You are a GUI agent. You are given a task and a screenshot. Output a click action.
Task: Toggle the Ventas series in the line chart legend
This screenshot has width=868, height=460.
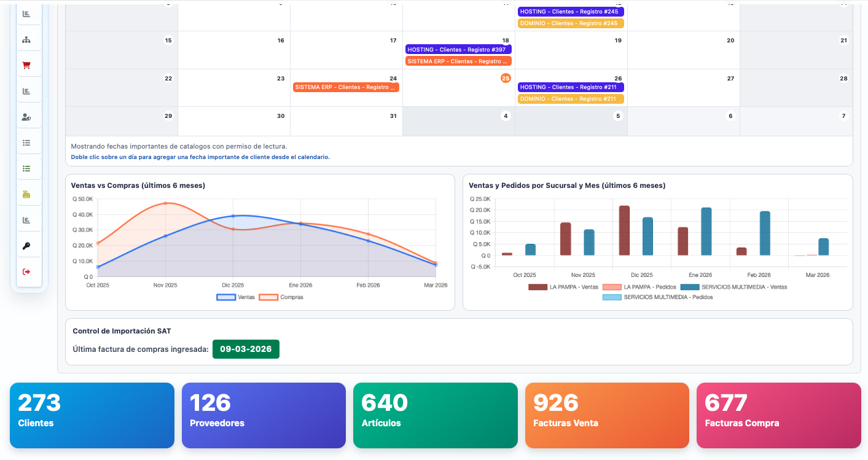[247, 297]
